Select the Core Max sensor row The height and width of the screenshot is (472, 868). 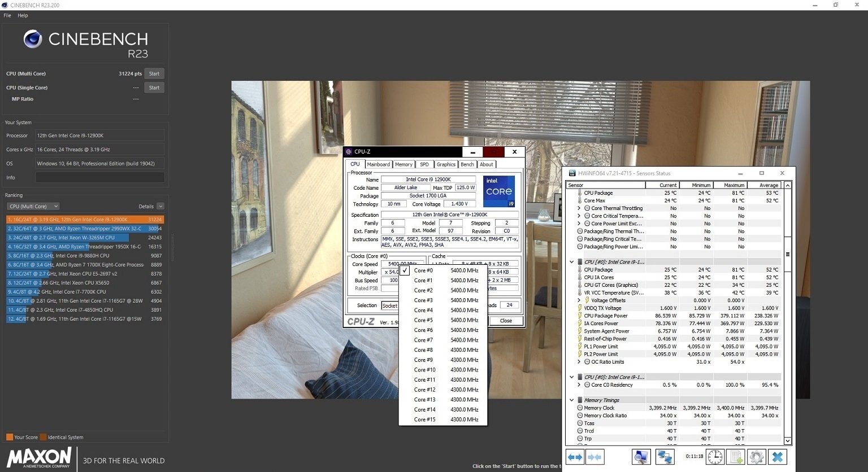[675, 200]
